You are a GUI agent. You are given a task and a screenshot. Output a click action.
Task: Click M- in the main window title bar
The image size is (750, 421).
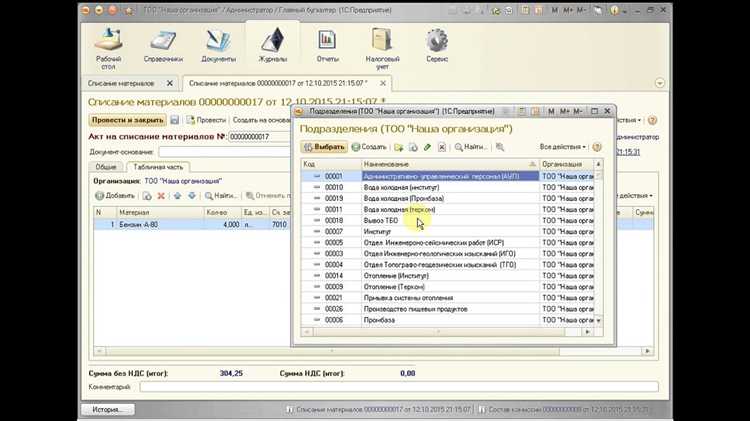pyautogui.click(x=581, y=10)
